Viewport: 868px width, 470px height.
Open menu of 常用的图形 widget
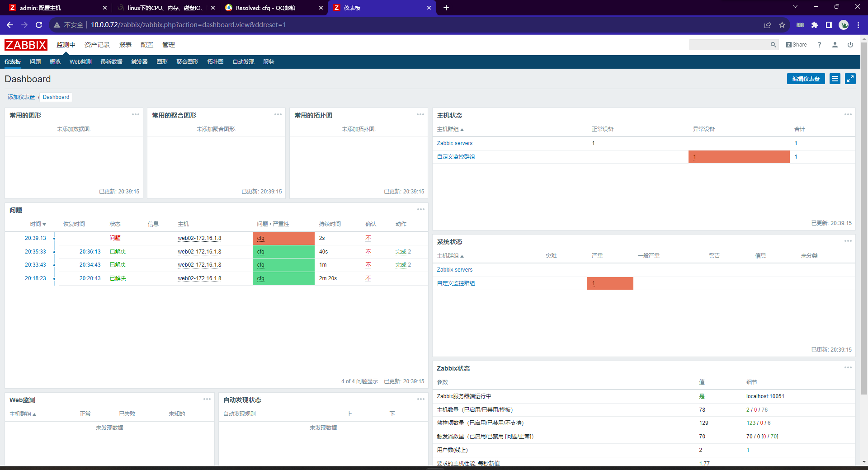tap(136, 114)
